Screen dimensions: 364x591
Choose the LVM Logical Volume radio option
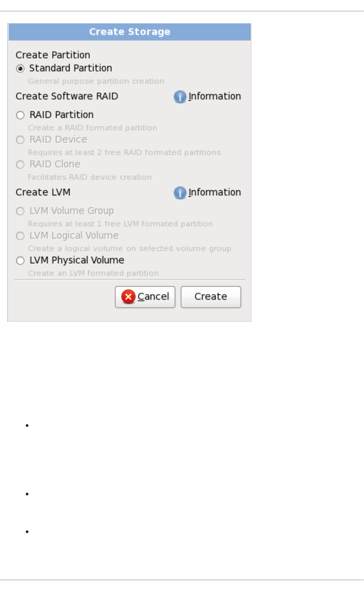20,236
